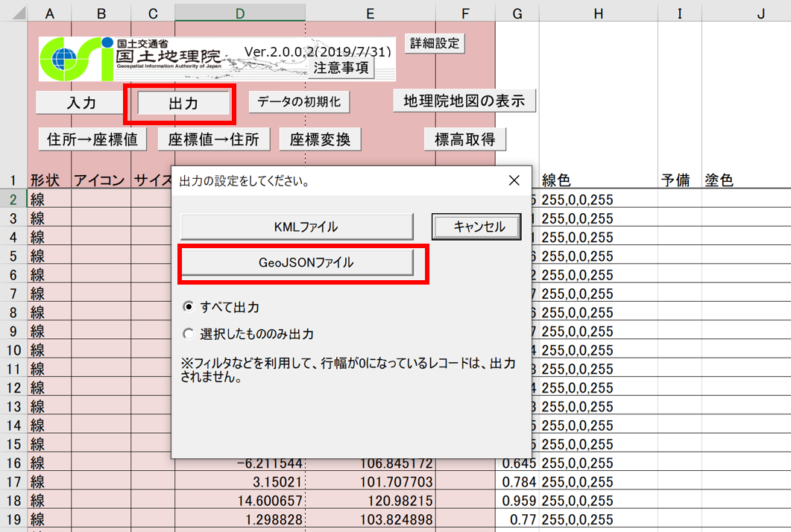Click cell with value 120.98215
791x532 pixels.
pyautogui.click(x=371, y=501)
